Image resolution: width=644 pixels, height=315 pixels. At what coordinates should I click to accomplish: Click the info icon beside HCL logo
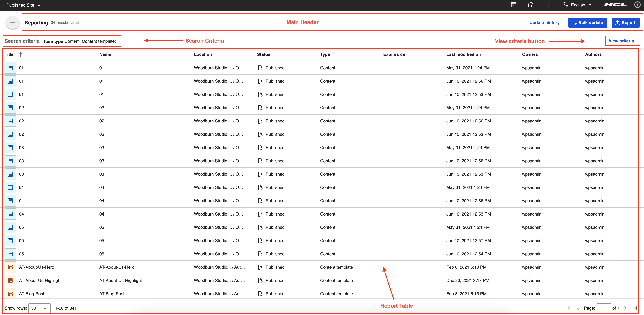[637, 5]
